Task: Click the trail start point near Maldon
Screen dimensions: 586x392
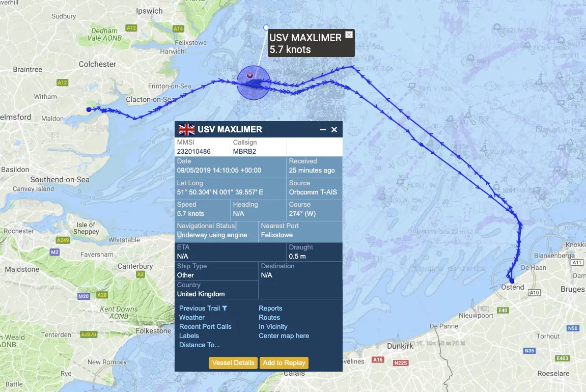Action: pos(89,109)
